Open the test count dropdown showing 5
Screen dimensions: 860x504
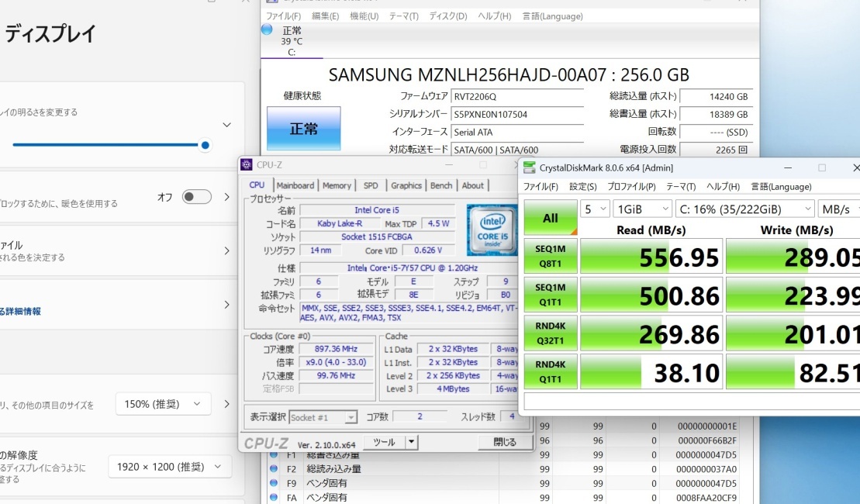595,209
